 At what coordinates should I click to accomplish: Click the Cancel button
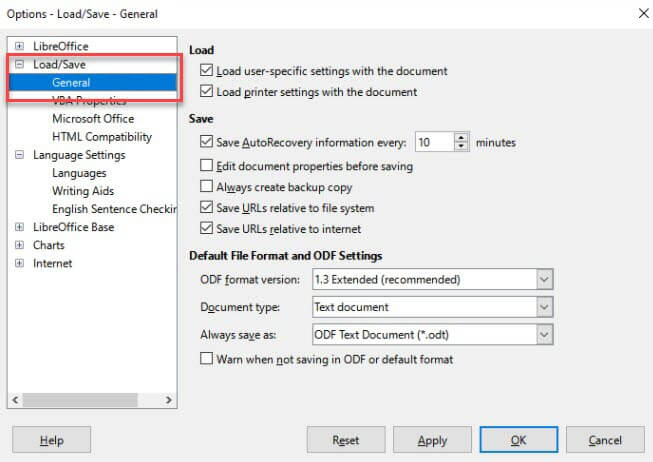[x=605, y=440]
